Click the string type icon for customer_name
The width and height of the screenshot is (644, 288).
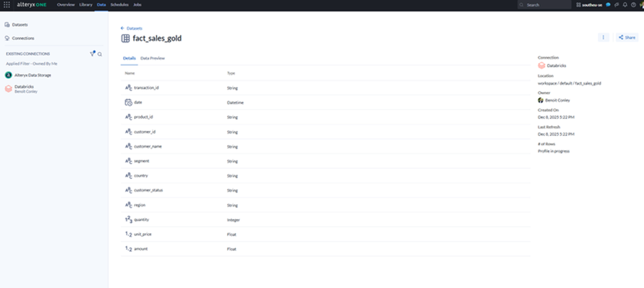tap(128, 146)
